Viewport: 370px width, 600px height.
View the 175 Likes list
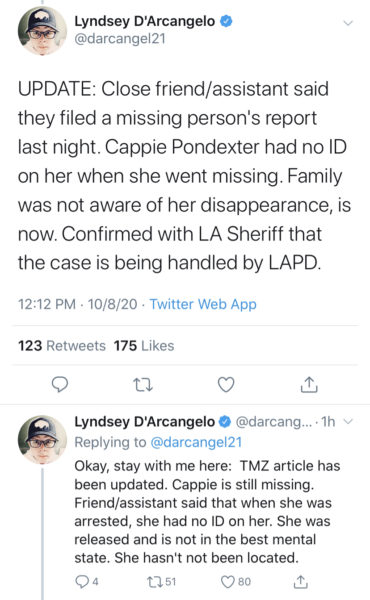click(144, 346)
